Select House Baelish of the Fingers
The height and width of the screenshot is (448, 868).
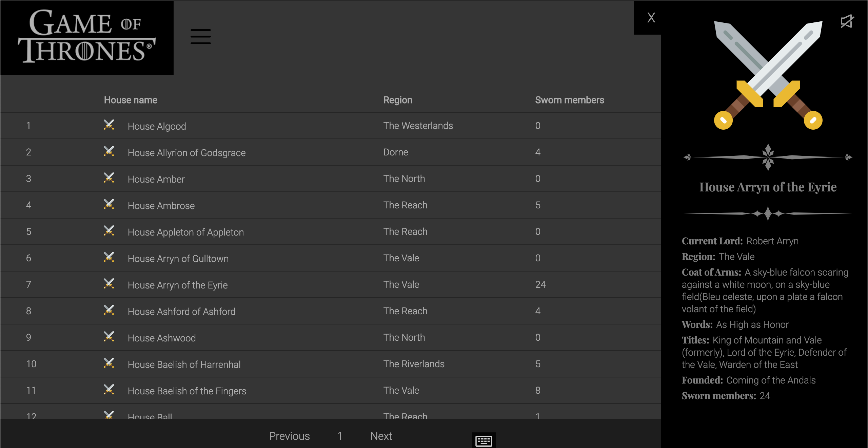coord(187,391)
